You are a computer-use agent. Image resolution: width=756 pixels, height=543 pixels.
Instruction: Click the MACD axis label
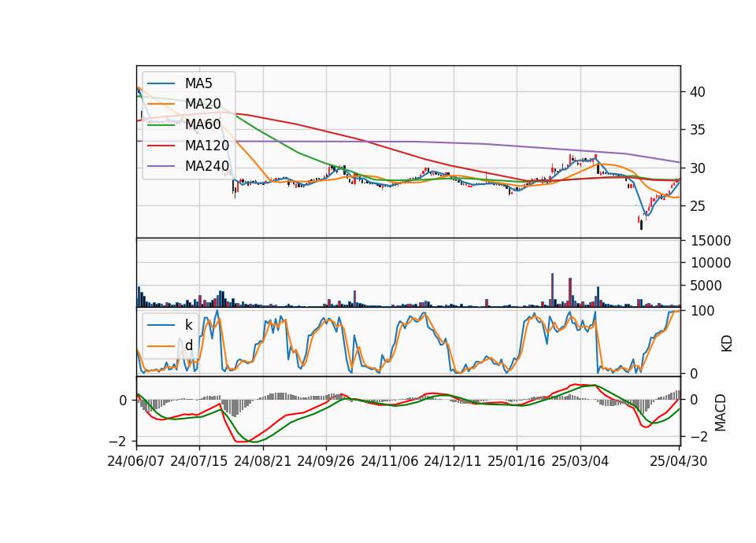pos(721,412)
